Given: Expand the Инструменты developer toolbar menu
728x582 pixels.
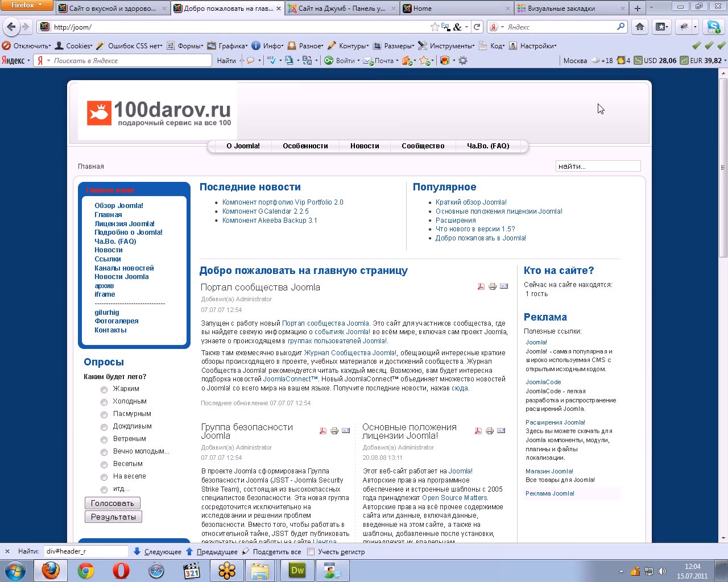Looking at the screenshot, I should (446, 46).
